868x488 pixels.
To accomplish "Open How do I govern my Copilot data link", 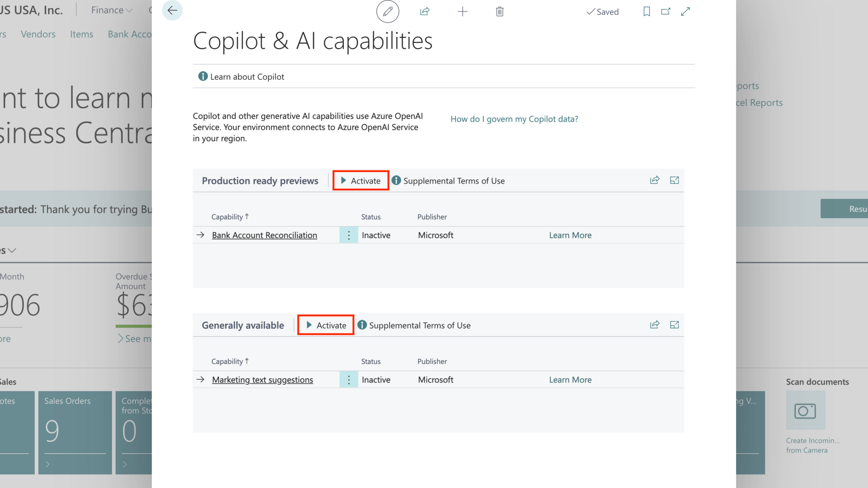I will coord(514,119).
